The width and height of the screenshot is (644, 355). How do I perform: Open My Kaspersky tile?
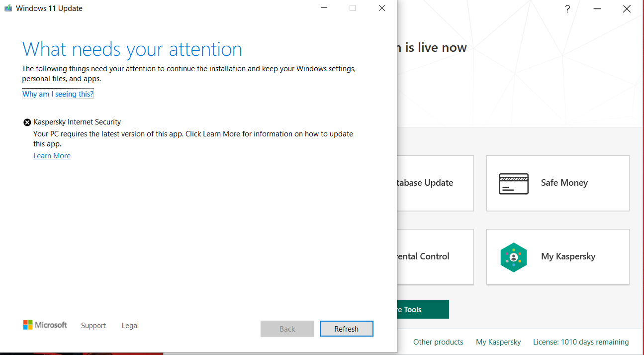point(558,257)
